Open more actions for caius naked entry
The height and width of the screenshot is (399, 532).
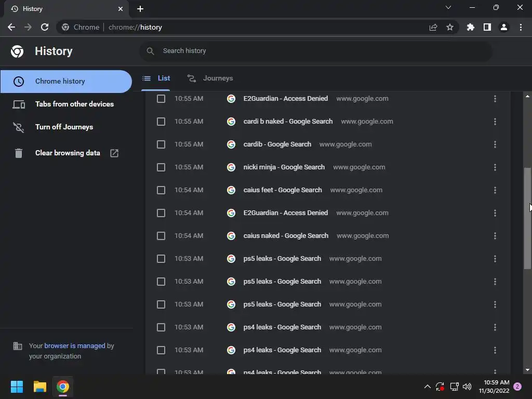495,236
